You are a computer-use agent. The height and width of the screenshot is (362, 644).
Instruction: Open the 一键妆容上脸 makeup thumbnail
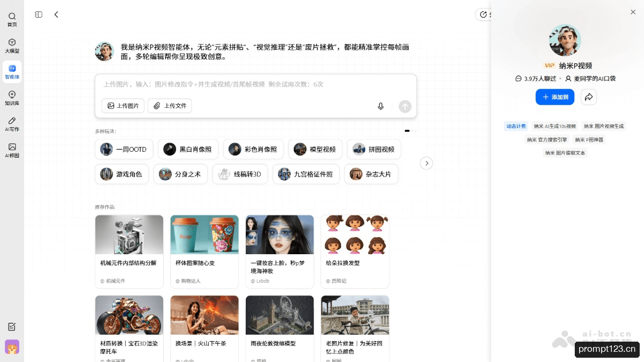tap(280, 234)
